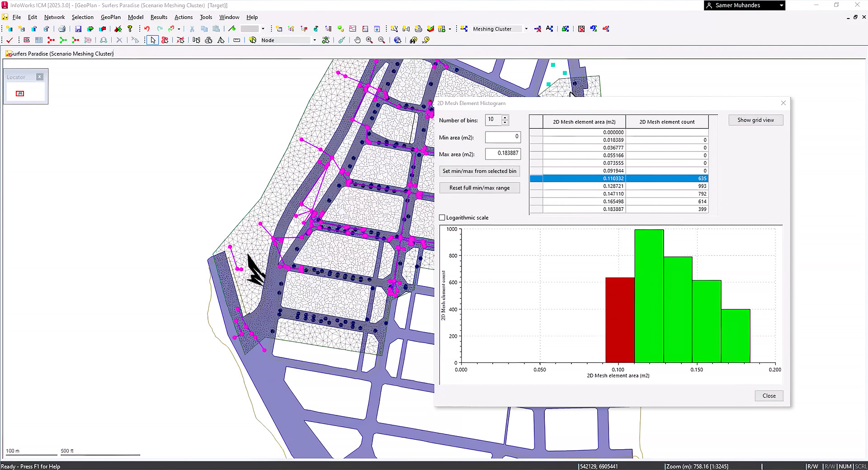Click the red Undo arrow icon
868x470 pixels.
(147, 29)
